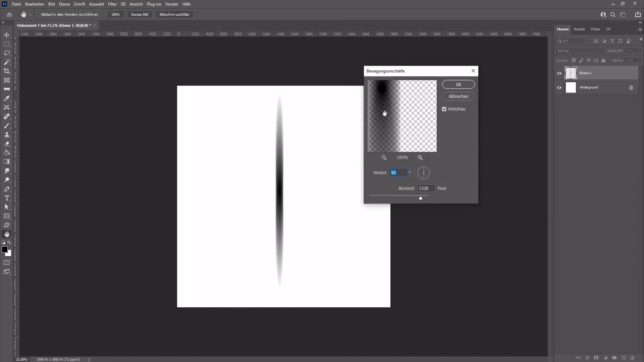This screenshot has width=644, height=362.
Task: Select the Zoom tool
Action: (x=7, y=180)
